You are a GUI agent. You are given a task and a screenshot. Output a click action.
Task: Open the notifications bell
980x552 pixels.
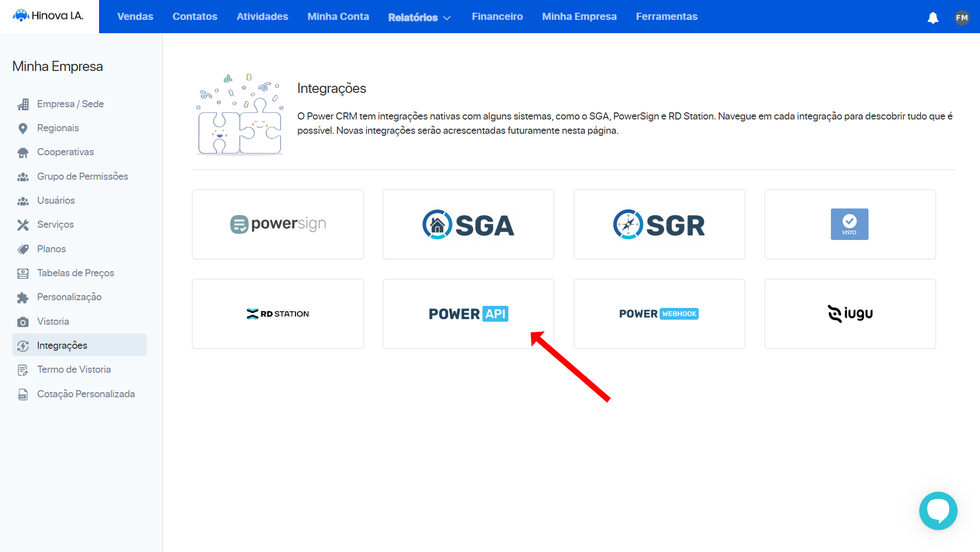(933, 17)
